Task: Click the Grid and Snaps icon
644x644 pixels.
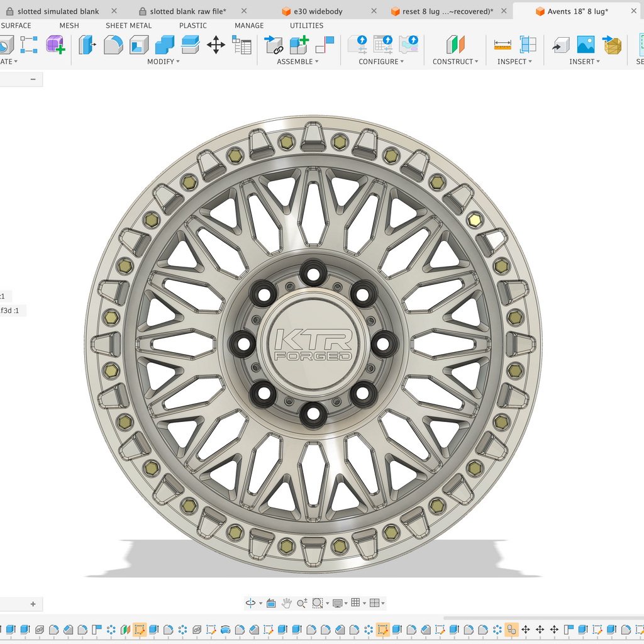Action: 356,602
